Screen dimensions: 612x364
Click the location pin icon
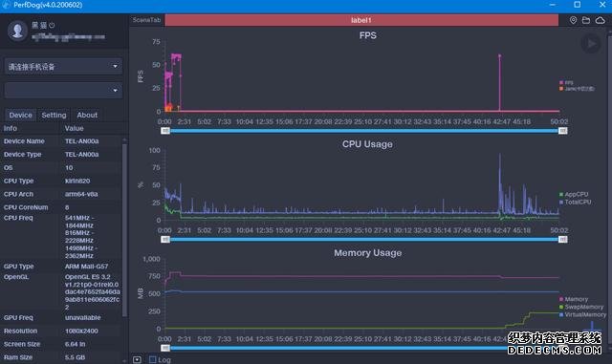click(573, 20)
